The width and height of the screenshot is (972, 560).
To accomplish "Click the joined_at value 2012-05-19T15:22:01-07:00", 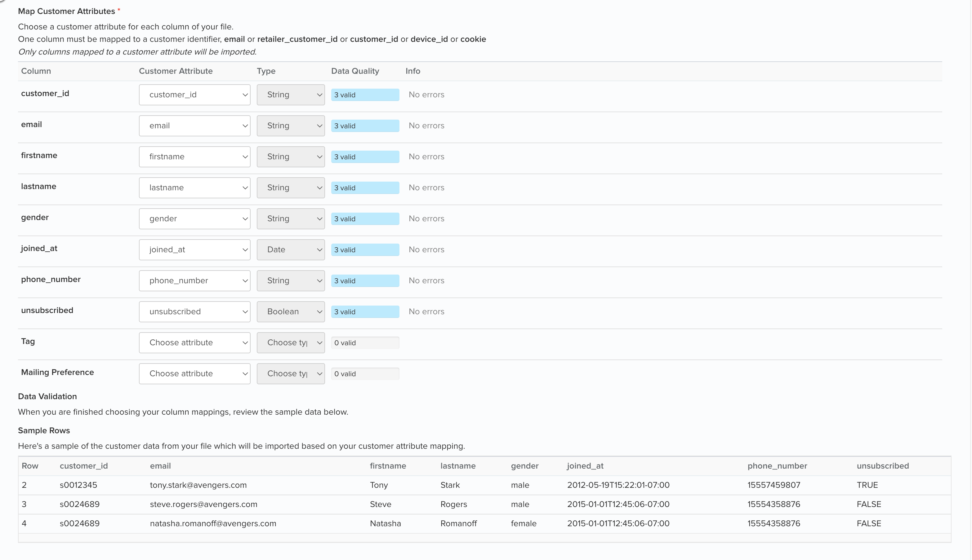I will pyautogui.click(x=618, y=485).
